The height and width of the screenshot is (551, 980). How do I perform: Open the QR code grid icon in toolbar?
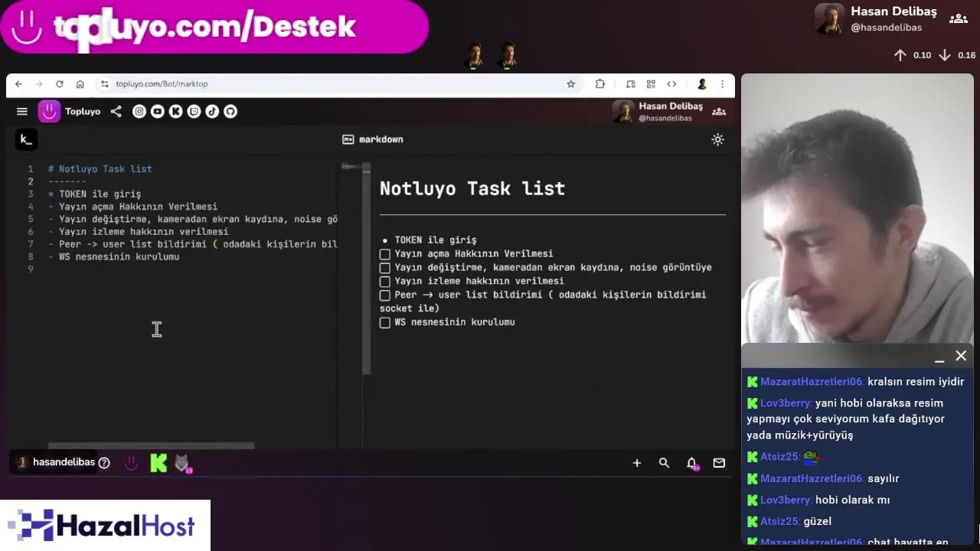pyautogui.click(x=651, y=84)
